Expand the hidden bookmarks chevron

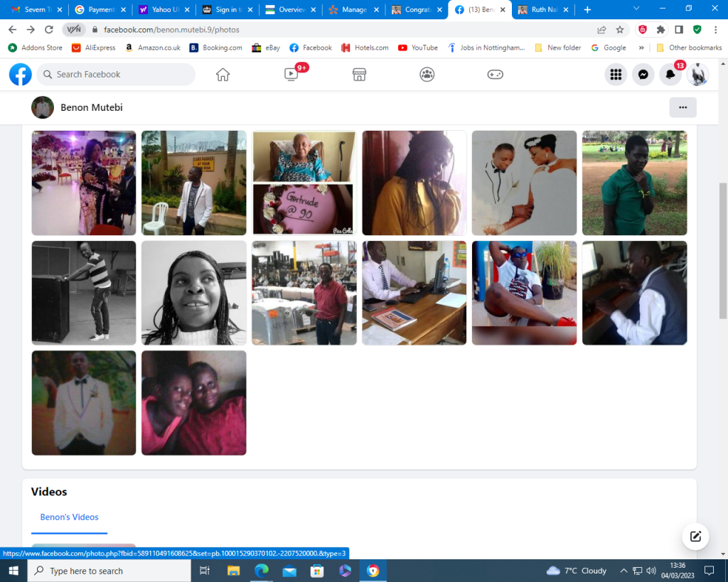[x=641, y=48]
